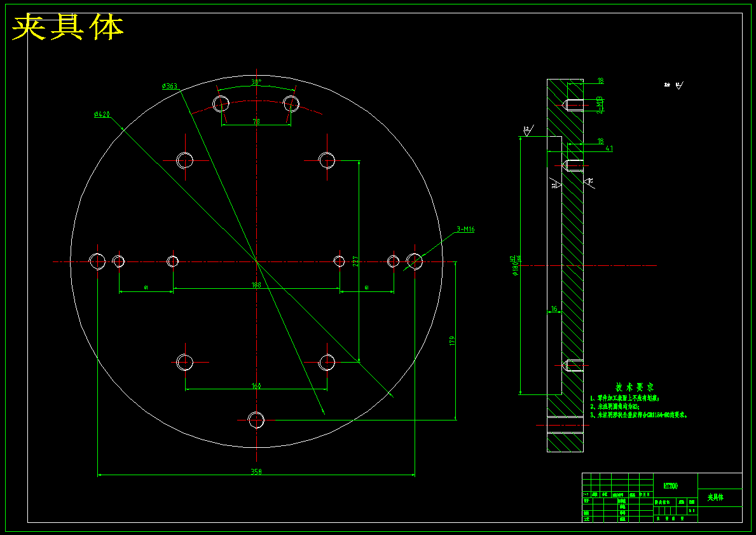Select the vertical 179 dimension text

coord(452,341)
